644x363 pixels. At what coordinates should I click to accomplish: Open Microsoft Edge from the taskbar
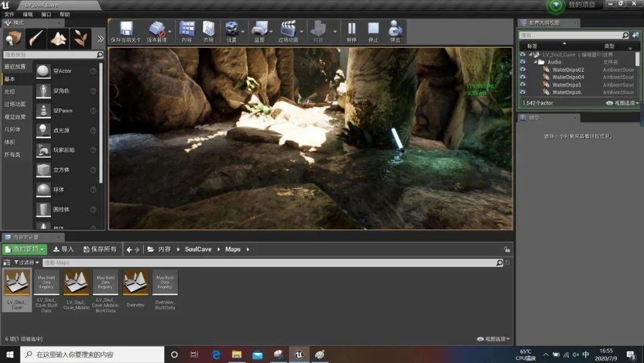click(216, 355)
